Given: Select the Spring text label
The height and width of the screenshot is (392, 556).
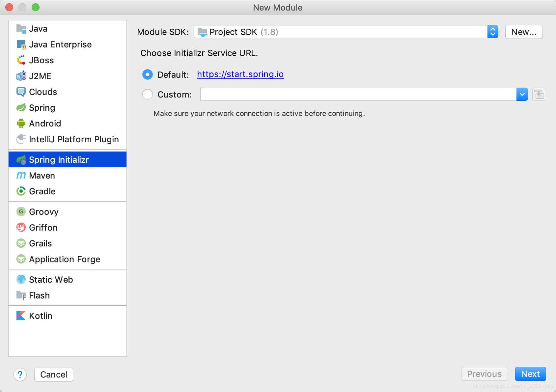Looking at the screenshot, I should click(x=42, y=108).
